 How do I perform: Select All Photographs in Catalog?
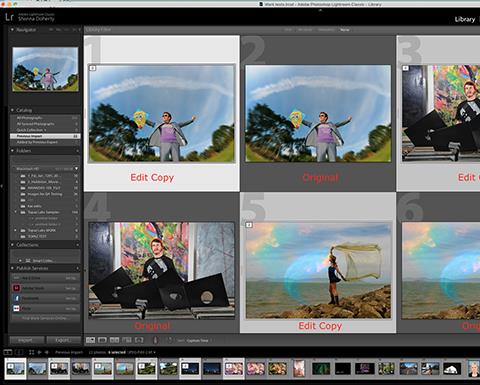tap(45, 118)
